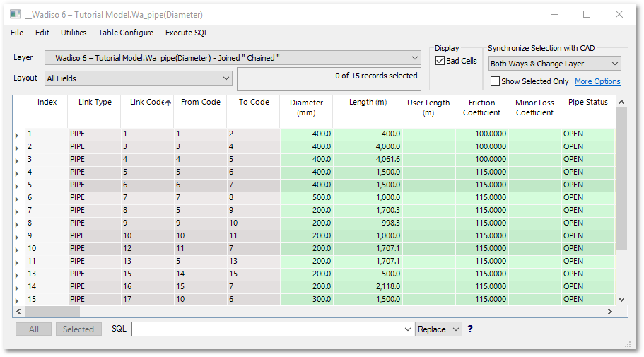This screenshot has height=357, width=644.
Task: Click the row marker arrow for index 7
Action: point(17,211)
